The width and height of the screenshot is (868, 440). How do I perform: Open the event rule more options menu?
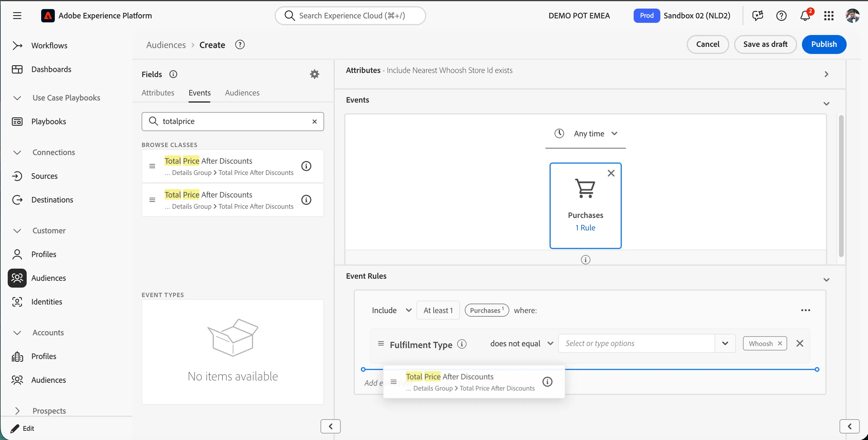[805, 310]
